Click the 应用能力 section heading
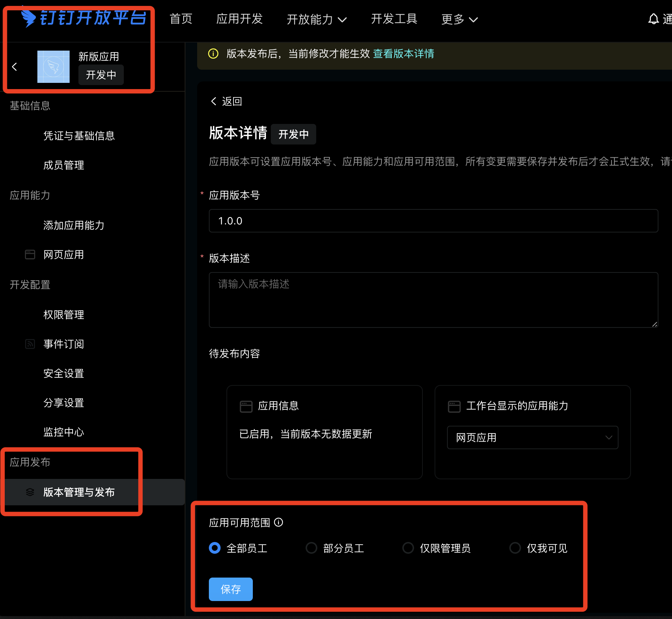The image size is (672, 619). coord(30,195)
